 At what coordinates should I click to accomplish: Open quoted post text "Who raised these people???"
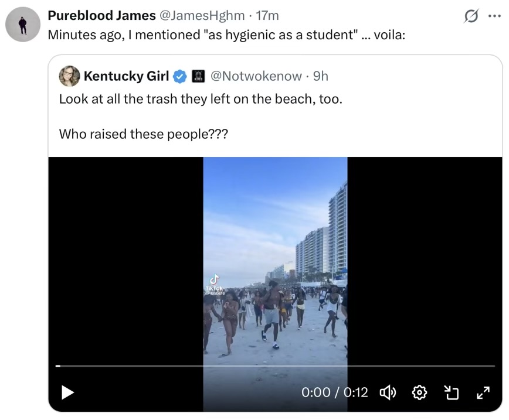tap(144, 134)
